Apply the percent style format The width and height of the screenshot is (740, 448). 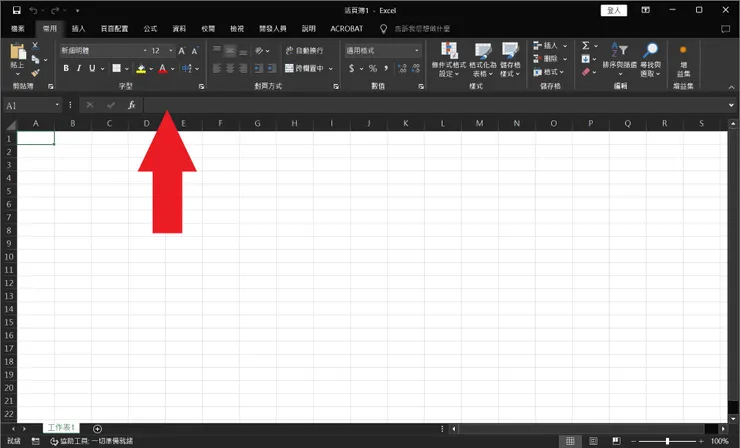(373, 68)
